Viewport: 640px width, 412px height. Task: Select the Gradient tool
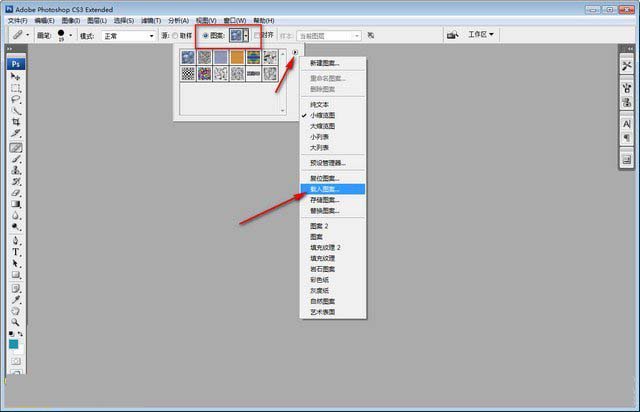(16, 204)
